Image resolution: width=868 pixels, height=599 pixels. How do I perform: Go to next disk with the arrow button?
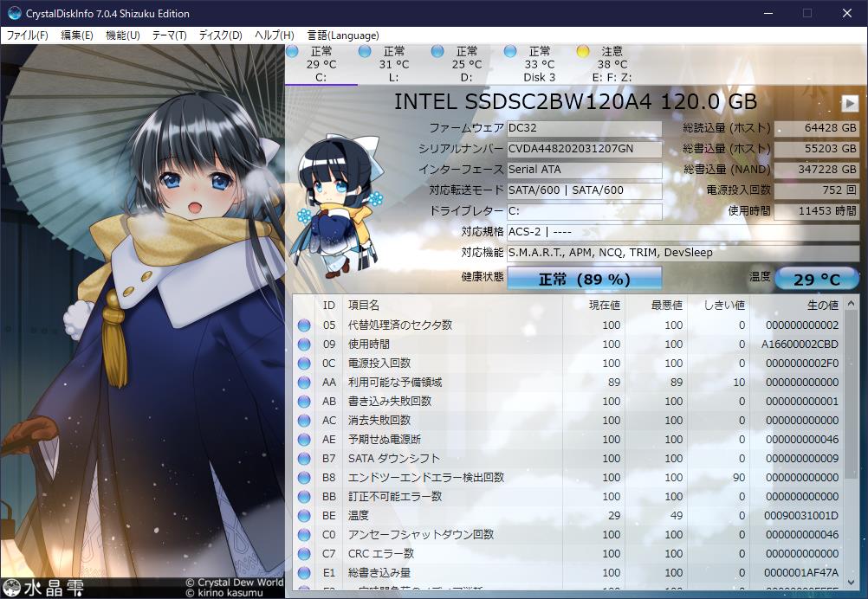click(x=850, y=103)
